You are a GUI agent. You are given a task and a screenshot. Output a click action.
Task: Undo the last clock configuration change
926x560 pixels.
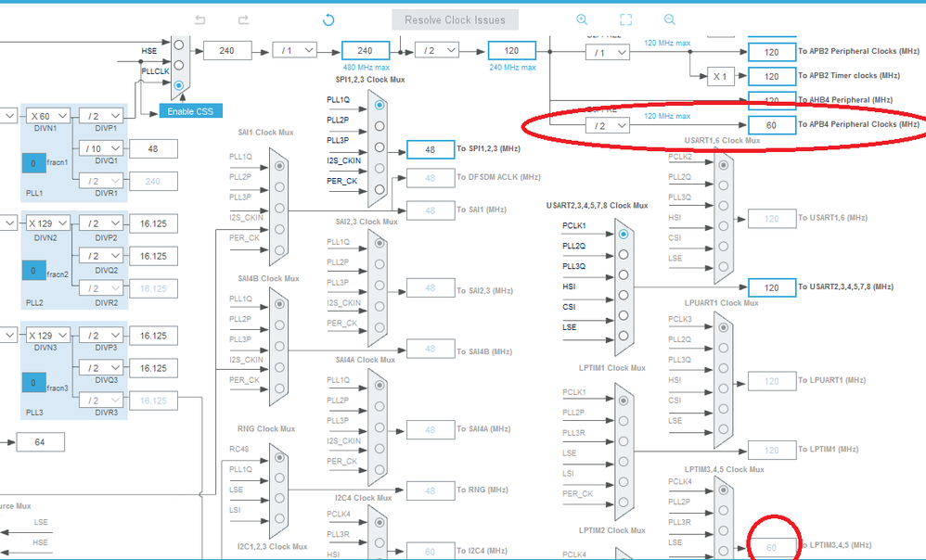tap(200, 20)
